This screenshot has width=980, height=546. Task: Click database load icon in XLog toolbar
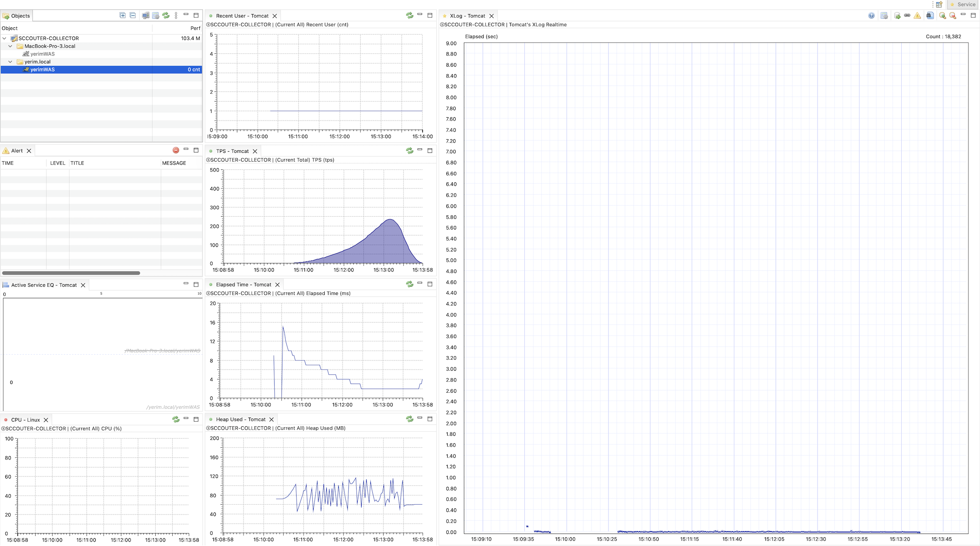(x=897, y=16)
